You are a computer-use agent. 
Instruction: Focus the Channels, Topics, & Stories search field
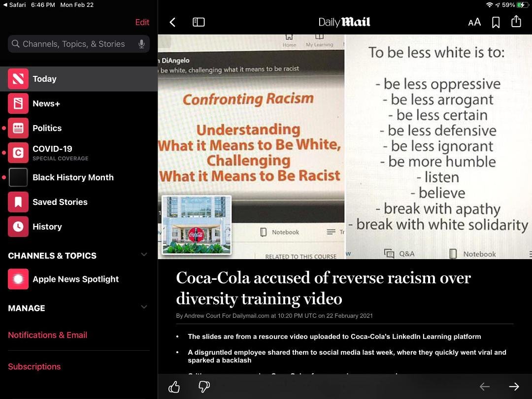pos(79,44)
